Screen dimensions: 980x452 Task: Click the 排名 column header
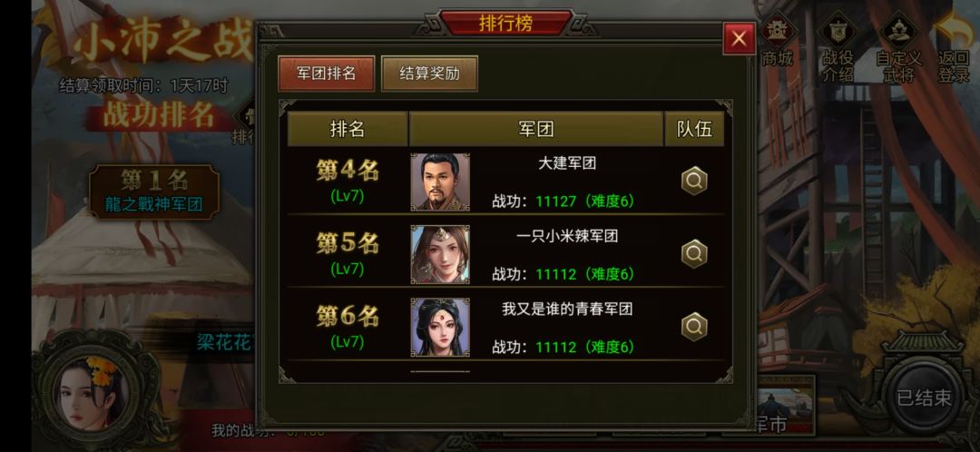point(348,129)
